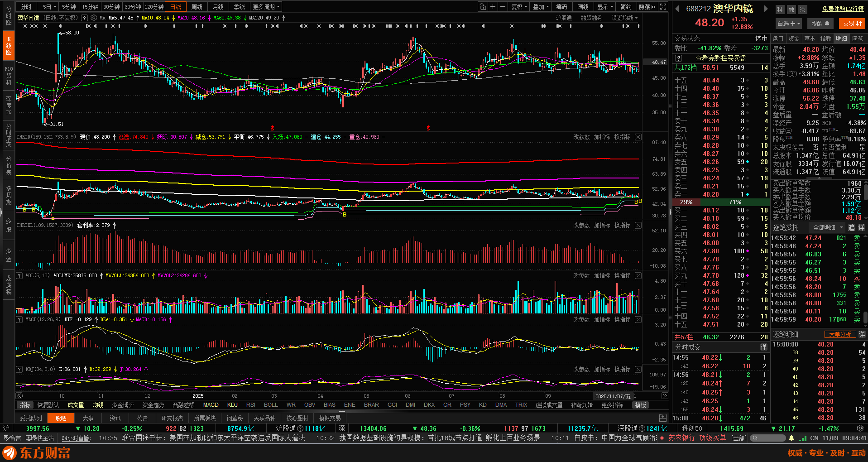Open the 全部明细 filter dropdown

(x=828, y=227)
